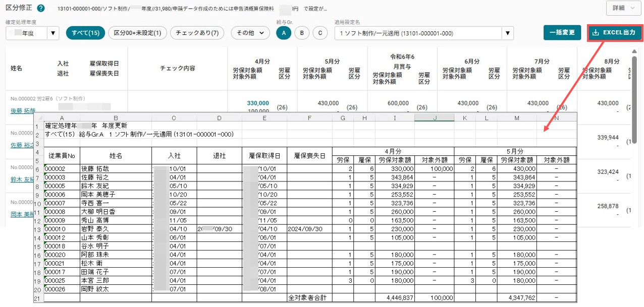Expand the 適用設定名 combo box arrow

point(508,34)
